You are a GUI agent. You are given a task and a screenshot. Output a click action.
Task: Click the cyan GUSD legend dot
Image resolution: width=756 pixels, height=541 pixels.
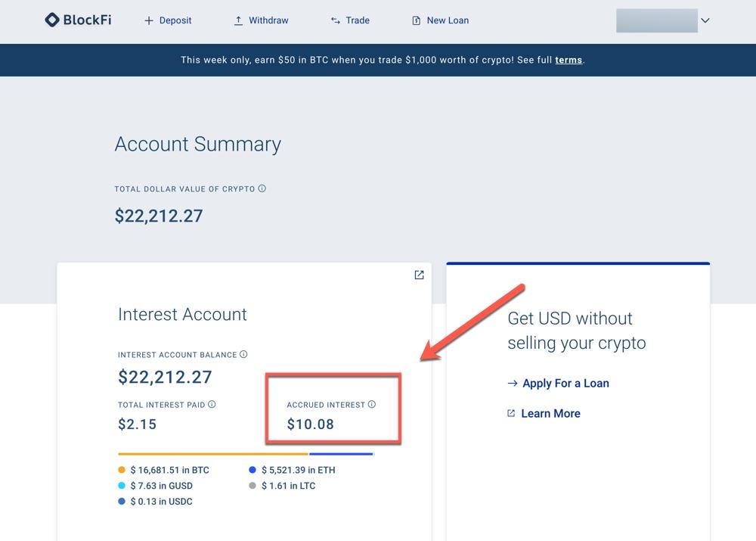pyautogui.click(x=122, y=486)
